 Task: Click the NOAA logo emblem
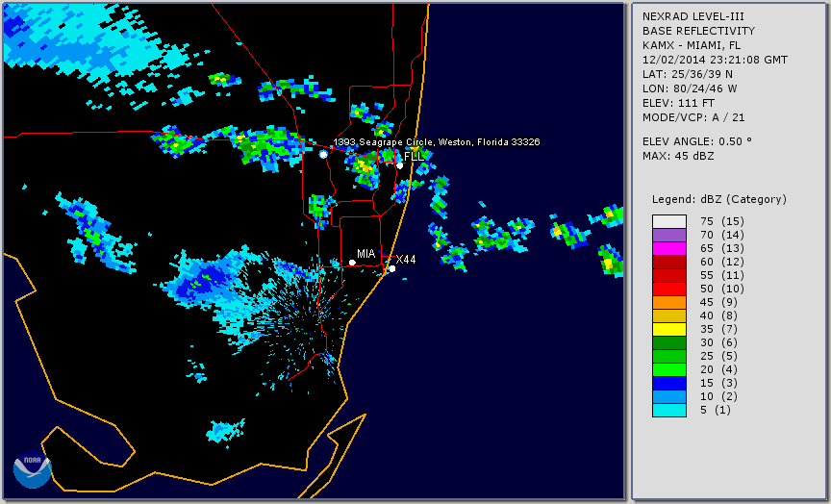[x=33, y=469]
